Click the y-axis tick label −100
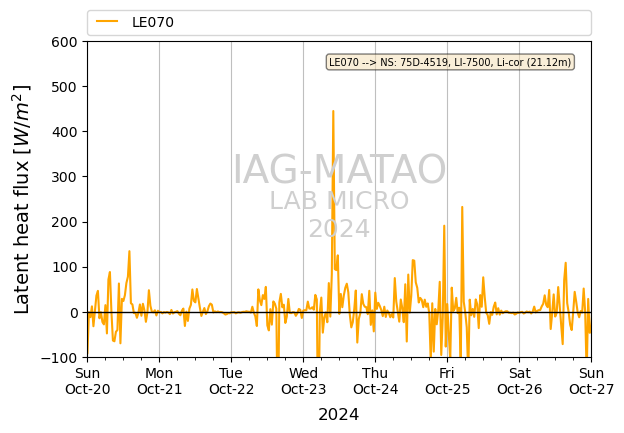Screen dimensions: 624x433 coord(58,357)
